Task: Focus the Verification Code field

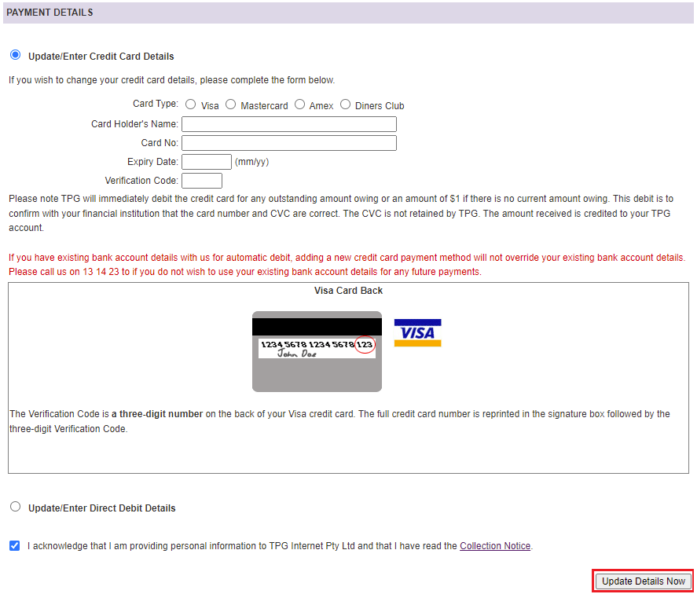Action: click(202, 181)
